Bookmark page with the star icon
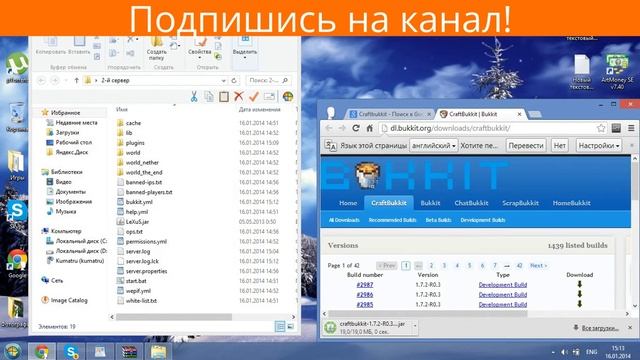The image size is (640, 360). tap(601, 128)
